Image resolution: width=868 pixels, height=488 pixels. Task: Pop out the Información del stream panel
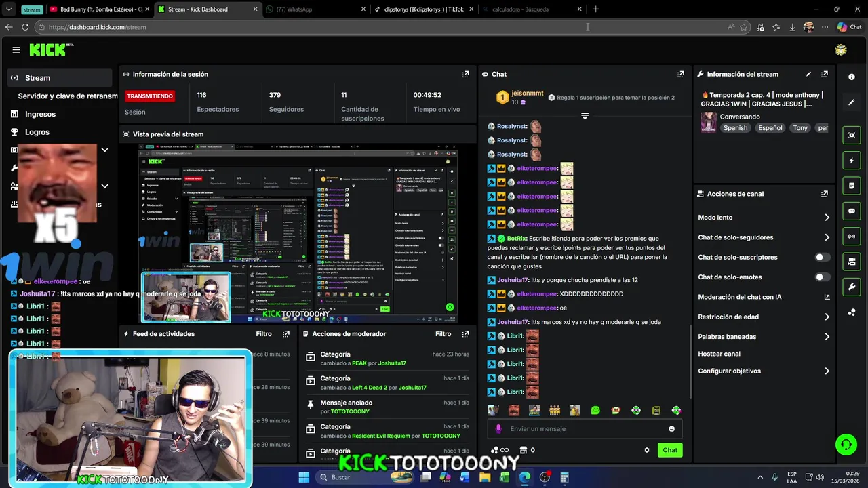[824, 74]
